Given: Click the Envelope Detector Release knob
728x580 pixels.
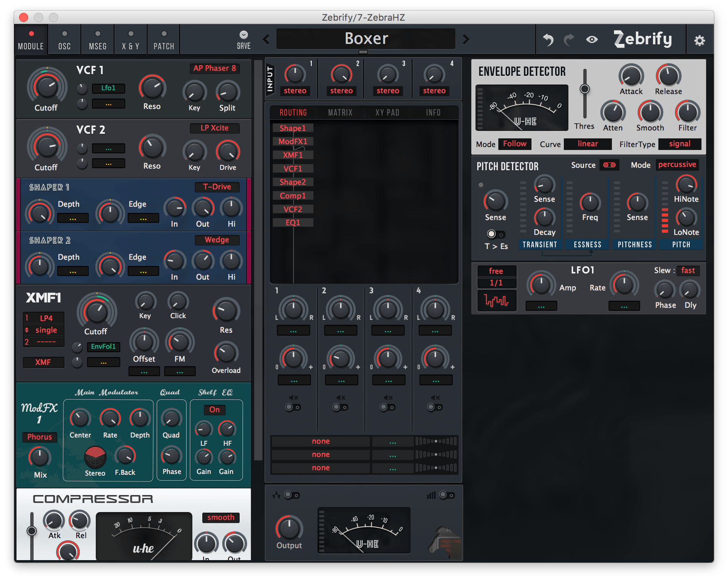Looking at the screenshot, I should click(x=668, y=76).
